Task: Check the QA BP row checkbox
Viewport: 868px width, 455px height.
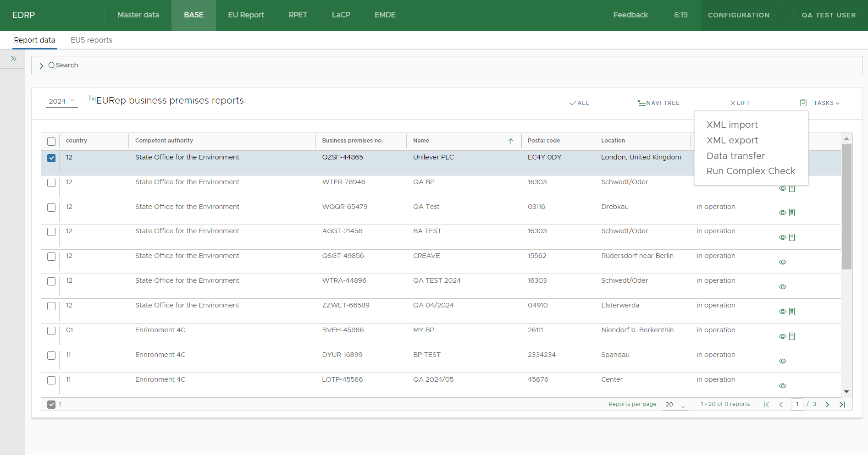Action: [x=51, y=183]
